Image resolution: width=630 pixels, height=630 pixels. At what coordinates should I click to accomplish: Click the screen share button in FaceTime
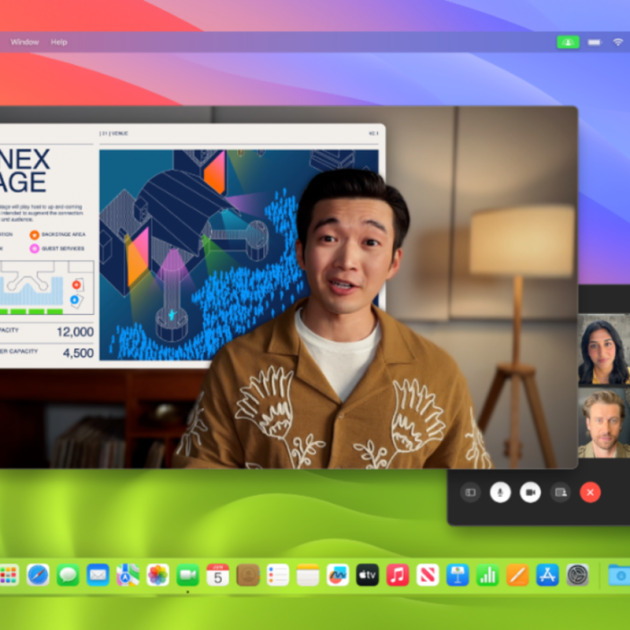pyautogui.click(x=560, y=492)
